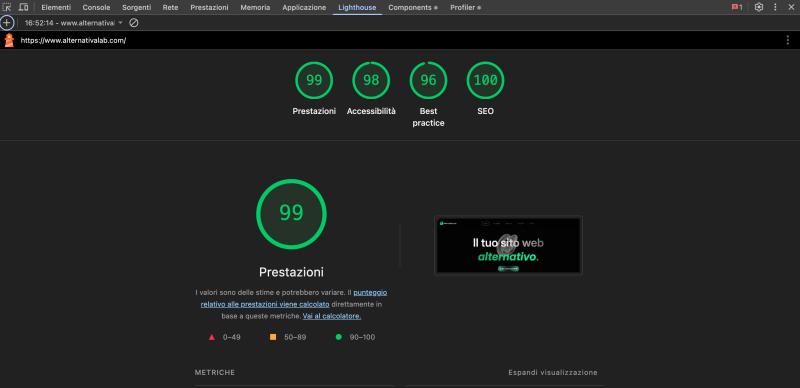Open the report selector dropdown 16:52:14

(73, 23)
